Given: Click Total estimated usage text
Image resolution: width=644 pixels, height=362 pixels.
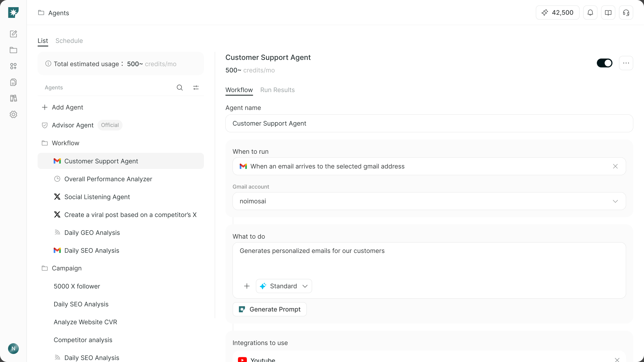Looking at the screenshot, I should (86, 64).
